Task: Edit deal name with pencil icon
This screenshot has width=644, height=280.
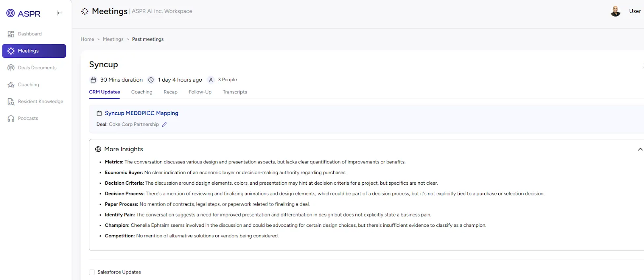Action: (x=164, y=125)
